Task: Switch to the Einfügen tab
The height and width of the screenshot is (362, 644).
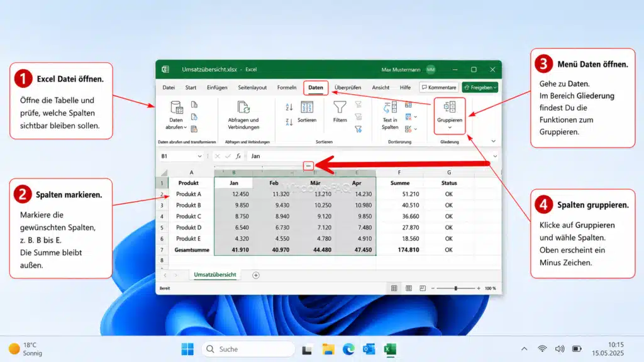Action: [217, 87]
